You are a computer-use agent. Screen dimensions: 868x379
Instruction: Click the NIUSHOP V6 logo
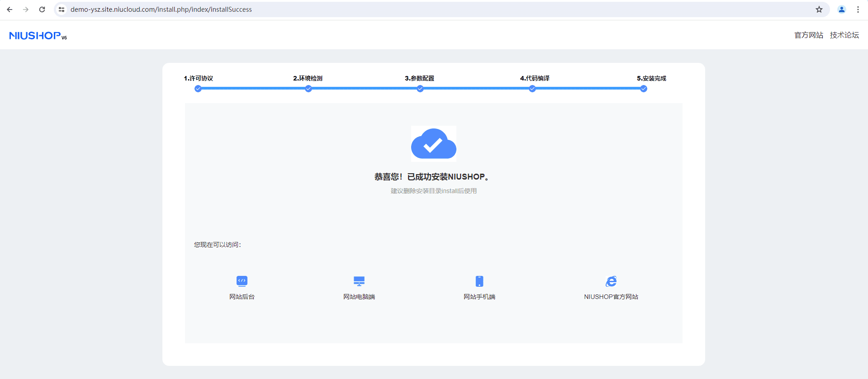tap(38, 36)
